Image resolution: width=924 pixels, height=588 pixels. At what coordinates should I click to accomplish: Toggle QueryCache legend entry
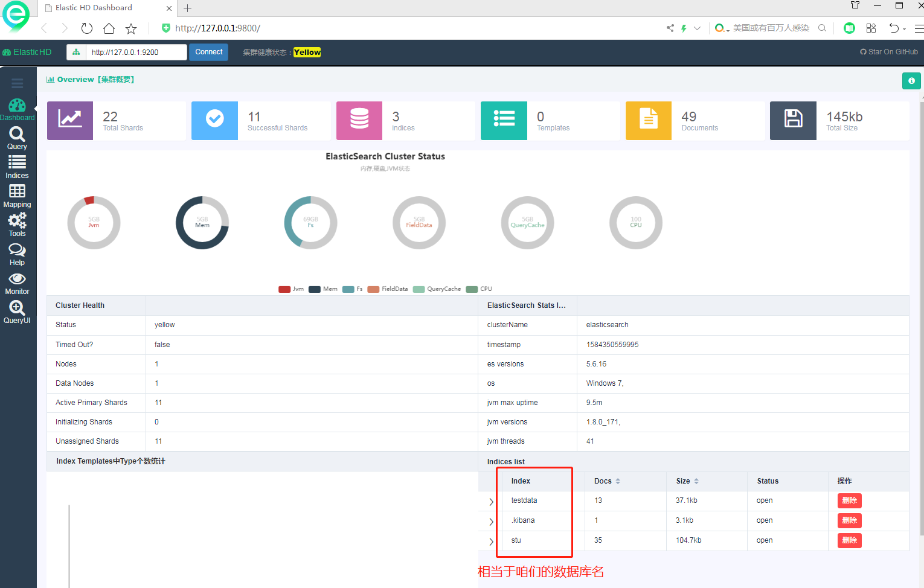(437, 289)
